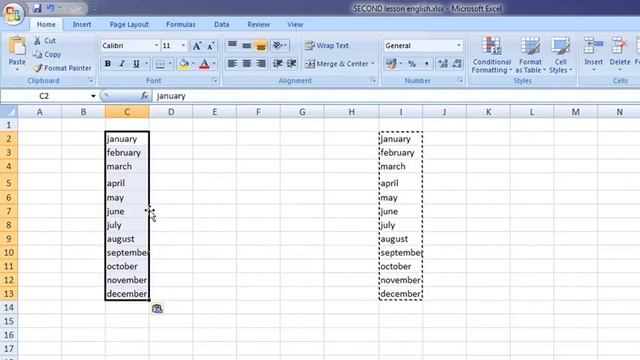This screenshot has height=360, width=640.
Task: Set bottom vertical alignment
Action: point(261,46)
